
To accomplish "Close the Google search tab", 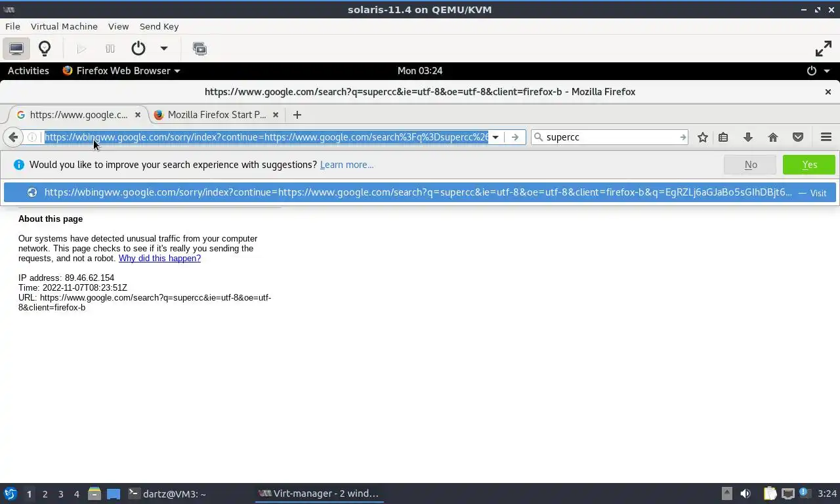I will pyautogui.click(x=138, y=115).
